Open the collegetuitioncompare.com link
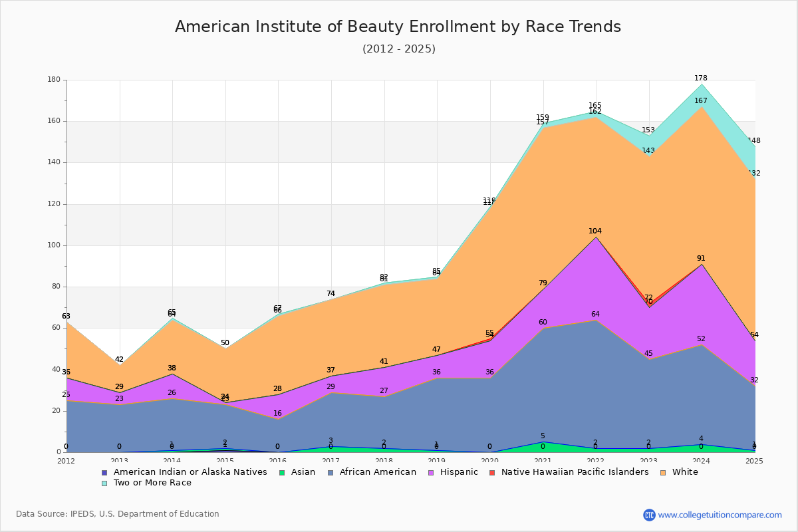This screenshot has height=532, width=798. (720, 515)
